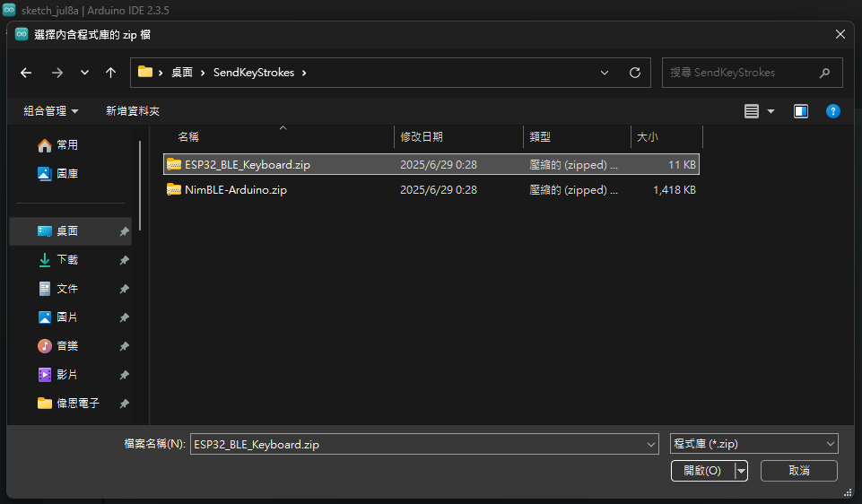Select SendKeyStrokes in the breadcrumb path
The height and width of the screenshot is (504, 862).
(x=254, y=73)
